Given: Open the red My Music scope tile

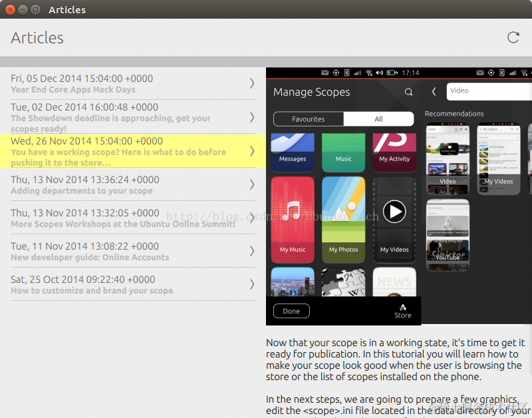Looking at the screenshot, I should point(293,220).
